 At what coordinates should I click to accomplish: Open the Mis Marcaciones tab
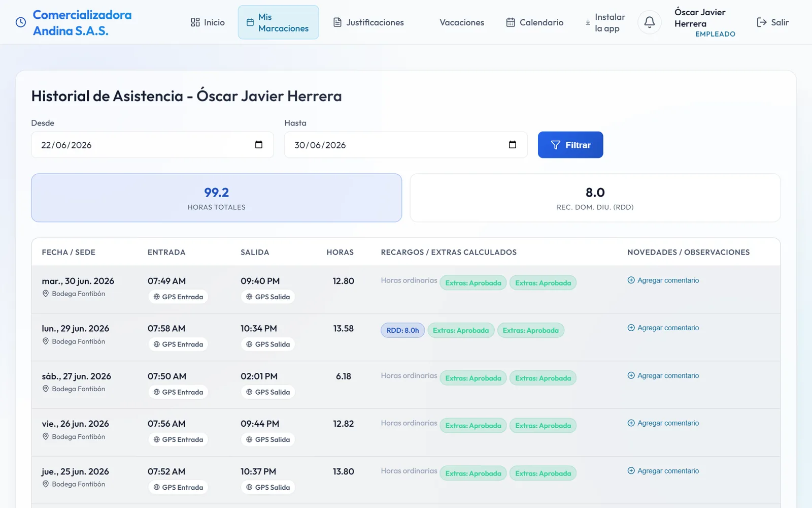(x=278, y=22)
